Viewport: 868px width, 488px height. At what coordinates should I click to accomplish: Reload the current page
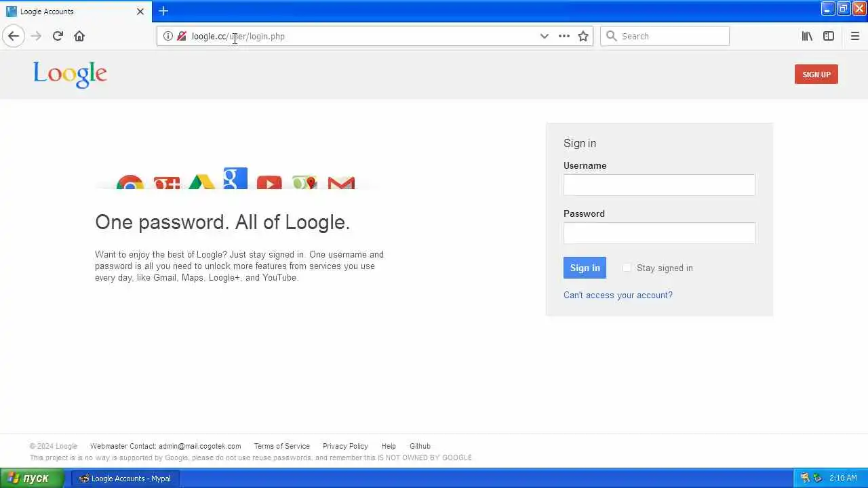(58, 36)
